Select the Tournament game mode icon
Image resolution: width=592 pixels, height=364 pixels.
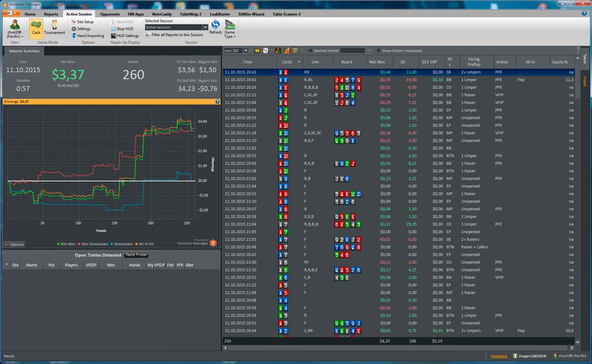coord(55,28)
